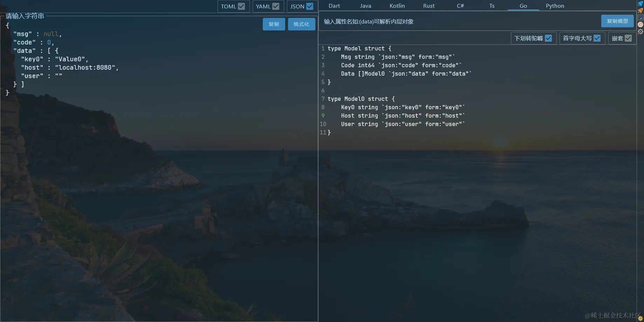Click the "type Model0 struct {" line
The height and width of the screenshot is (322, 644).
pyautogui.click(x=361, y=99)
